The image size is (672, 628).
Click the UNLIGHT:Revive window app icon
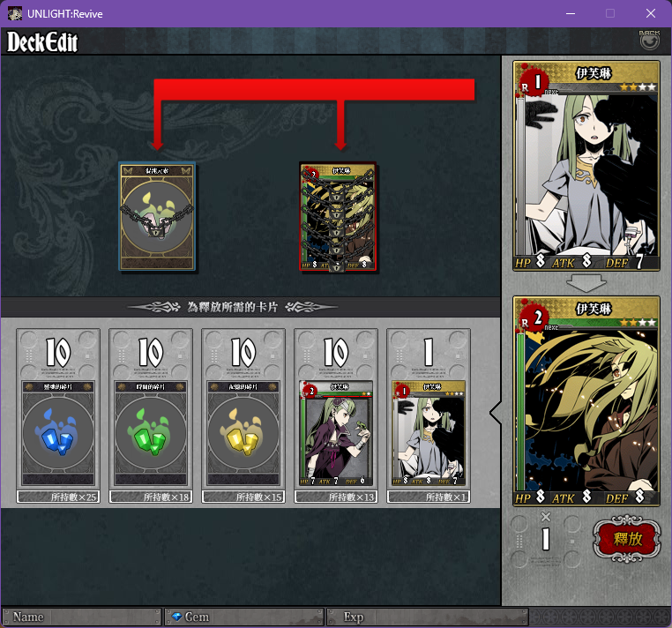[15, 13]
